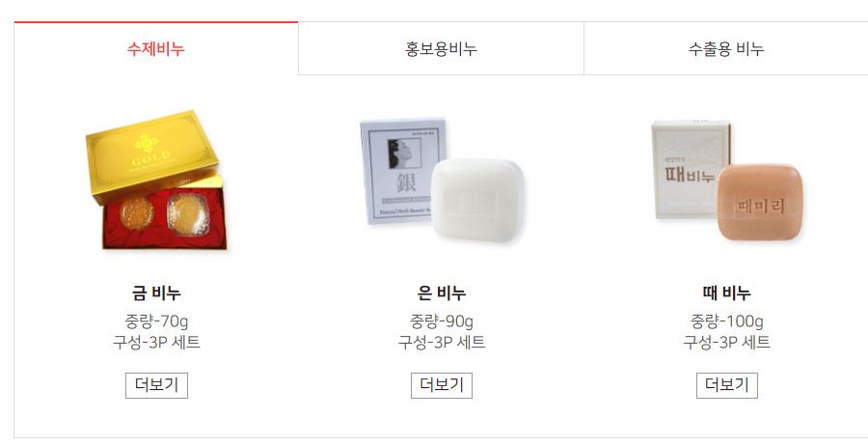
Task: Open the gold soap gift box image
Action: point(156,181)
